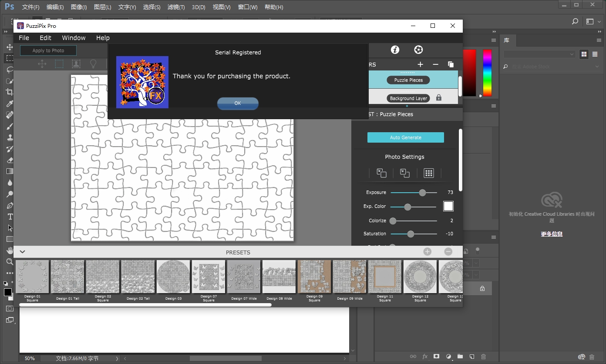
Task: Select the Pen tool
Action: [x=10, y=205]
